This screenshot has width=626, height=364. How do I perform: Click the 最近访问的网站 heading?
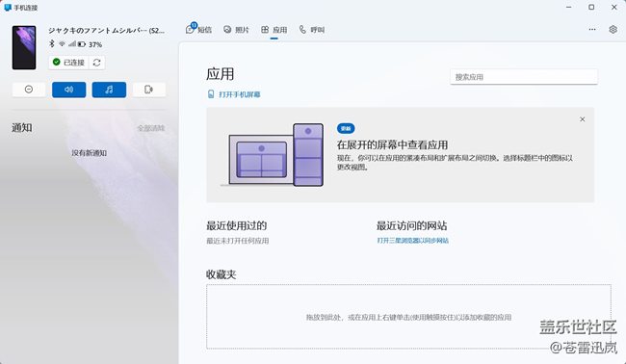[x=411, y=226]
